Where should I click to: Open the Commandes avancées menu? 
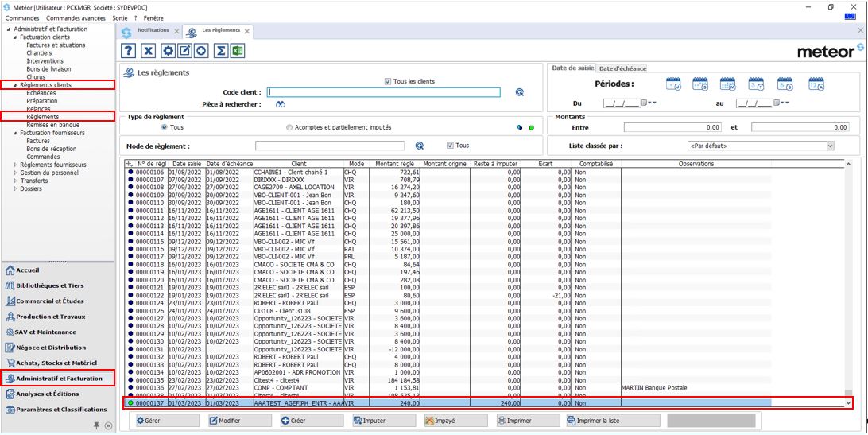coord(76,18)
